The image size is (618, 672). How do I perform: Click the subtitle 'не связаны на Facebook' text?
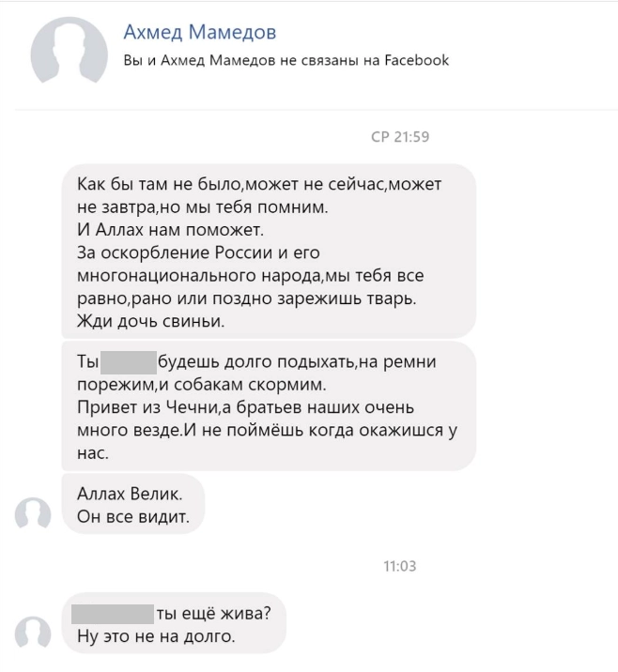tap(364, 60)
